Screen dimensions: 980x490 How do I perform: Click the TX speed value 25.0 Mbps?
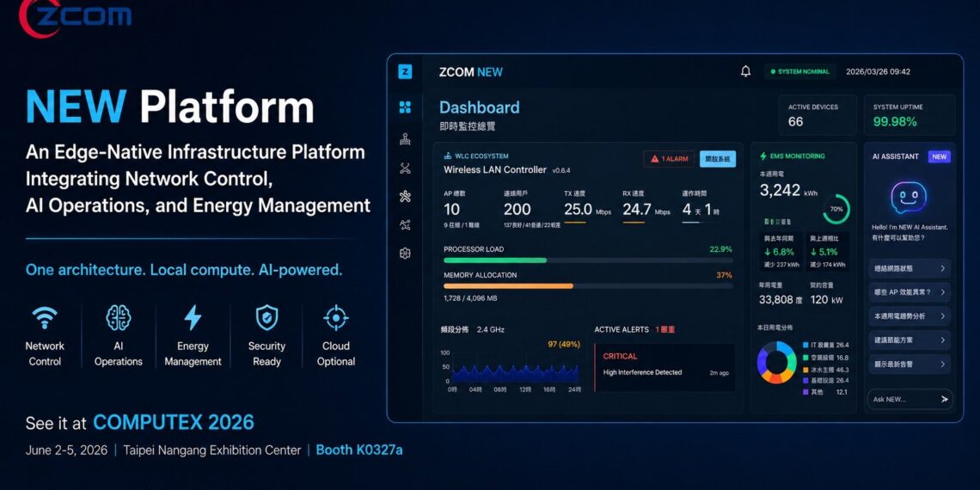point(587,210)
